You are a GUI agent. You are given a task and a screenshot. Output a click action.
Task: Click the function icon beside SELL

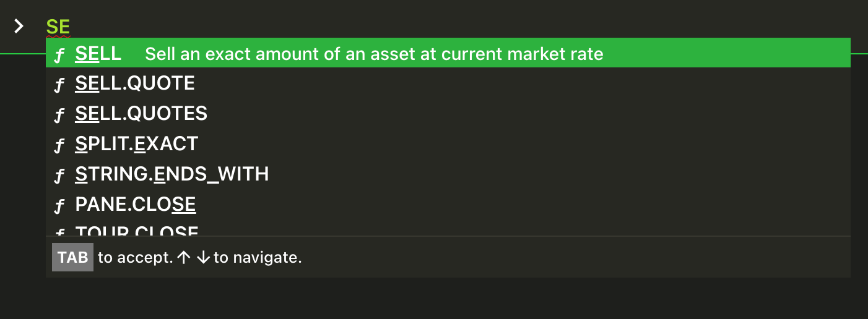59,55
